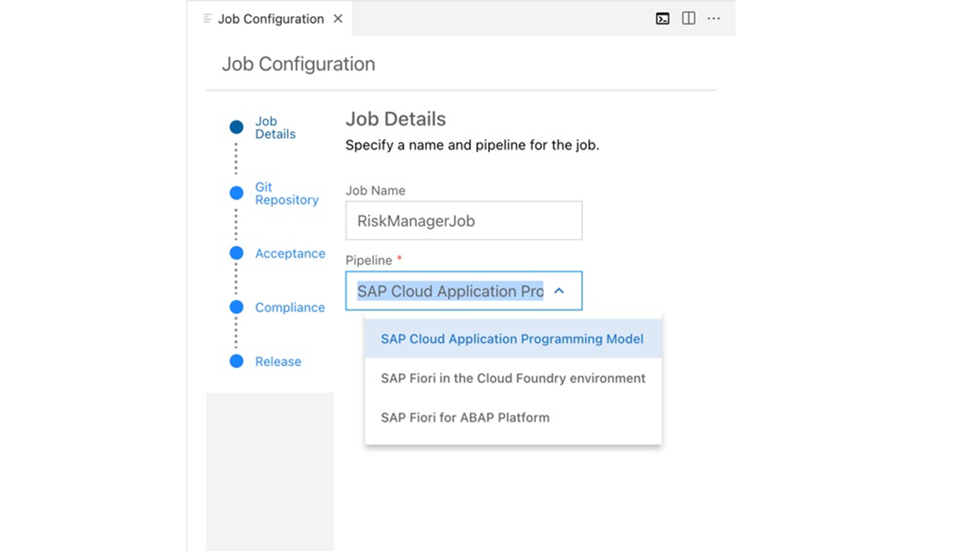Screen dimensions: 980x551
Task: Click the Job Name input field
Action: pyautogui.click(x=464, y=220)
